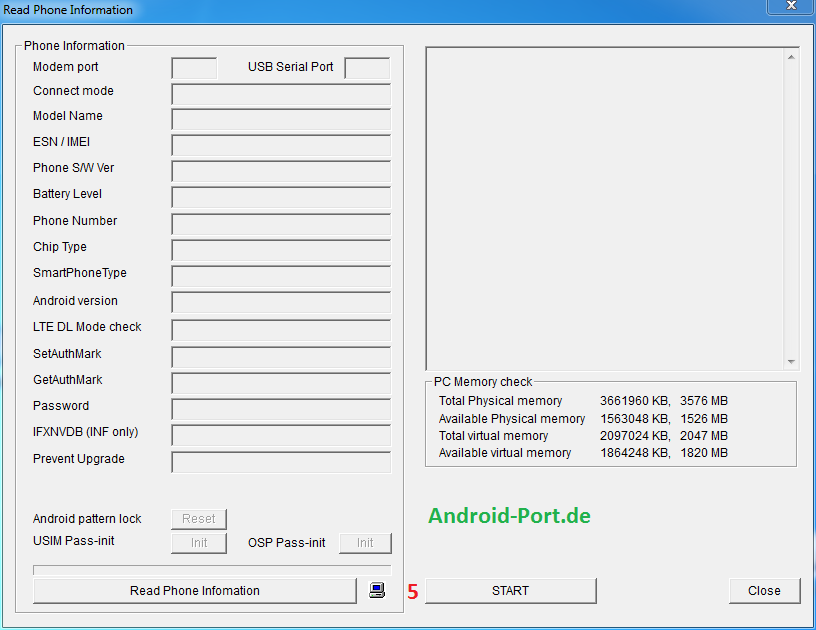
Task: Click the Android-Port.de green text
Action: pos(509,516)
